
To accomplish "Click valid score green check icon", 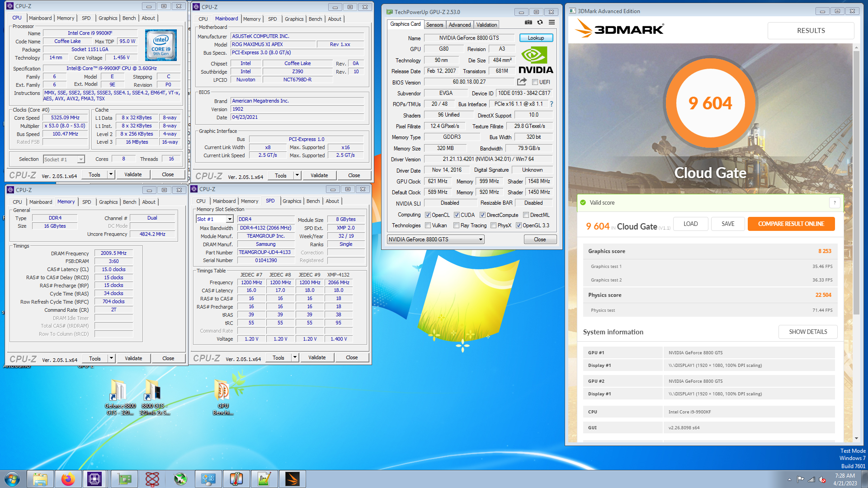I will click(583, 202).
